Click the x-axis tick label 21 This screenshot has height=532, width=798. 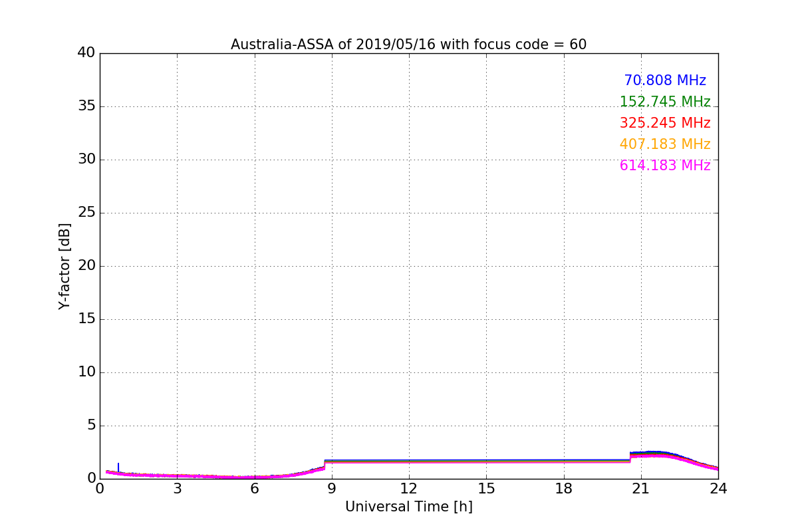coord(641,488)
